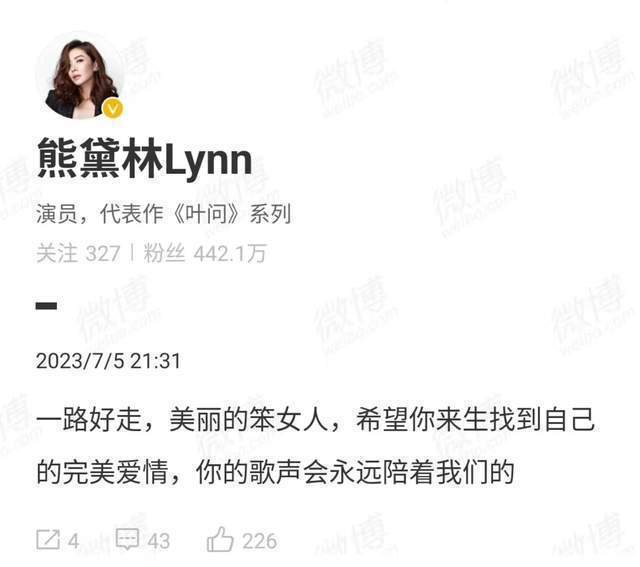Screen dimensions: 640x567
Task: Click the black dash separator bar
Action: pyautogui.click(x=46, y=306)
